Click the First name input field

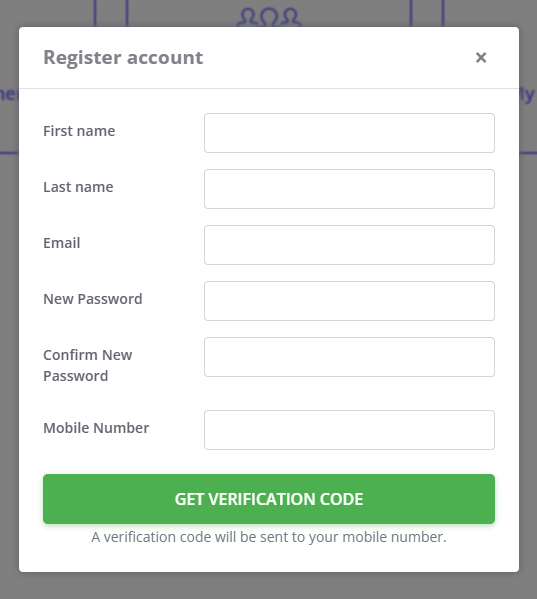pyautogui.click(x=349, y=133)
